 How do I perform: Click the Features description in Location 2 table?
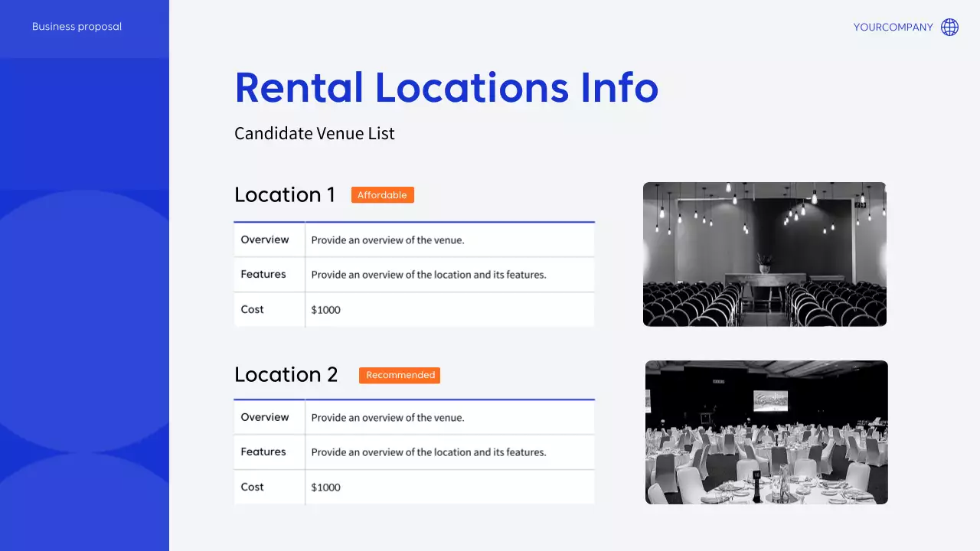click(x=428, y=452)
